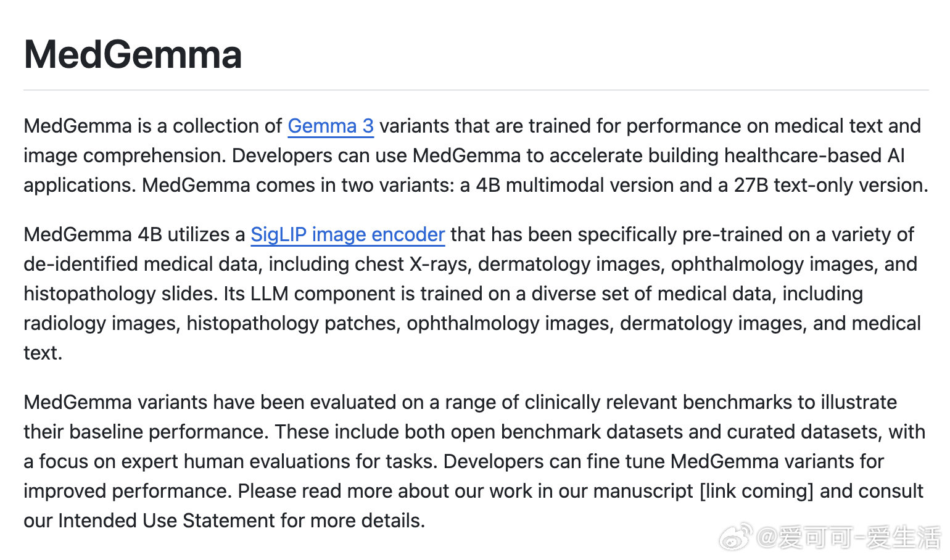Open the SigLIP image encoder link

347,234
